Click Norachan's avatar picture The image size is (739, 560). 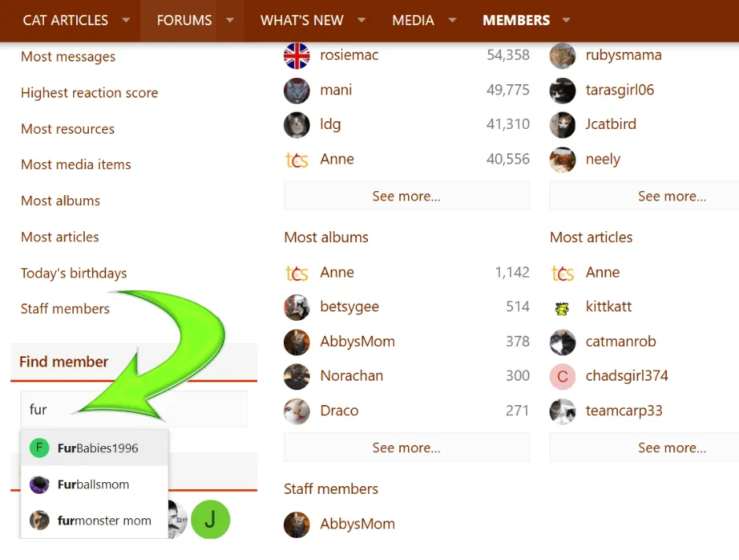296,376
